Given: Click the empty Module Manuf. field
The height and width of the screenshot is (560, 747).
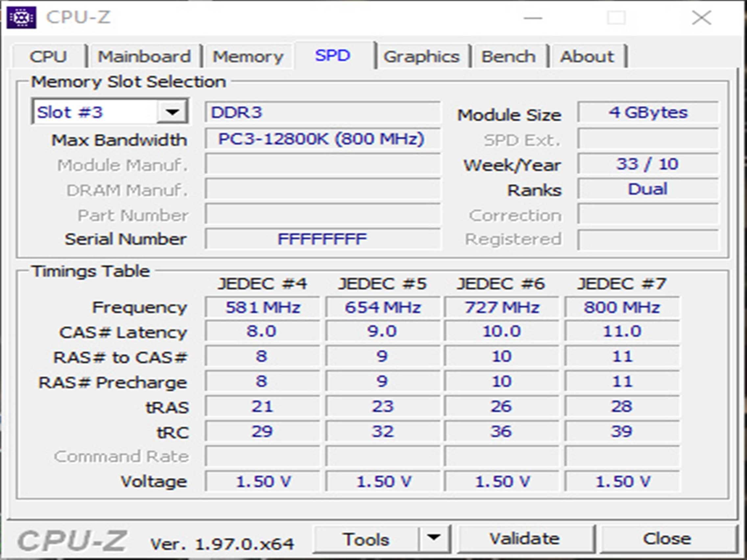Looking at the screenshot, I should (323, 164).
